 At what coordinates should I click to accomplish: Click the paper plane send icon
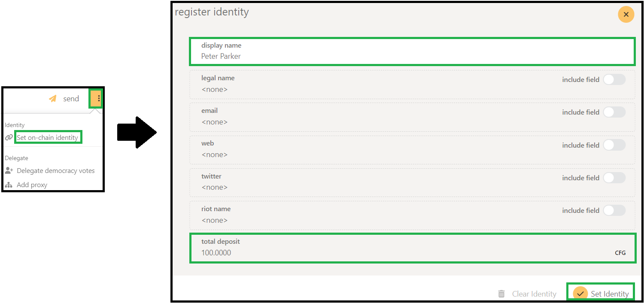coord(53,99)
